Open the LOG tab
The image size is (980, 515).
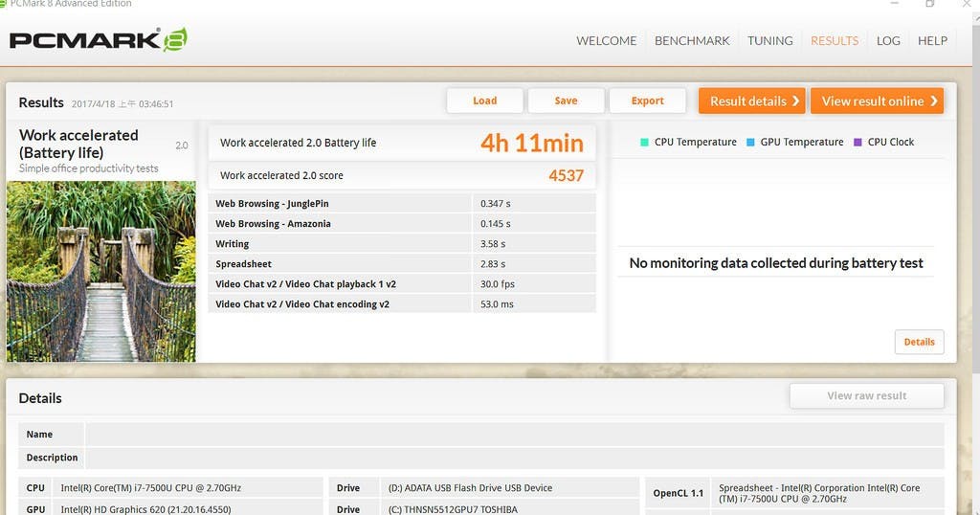coord(888,40)
